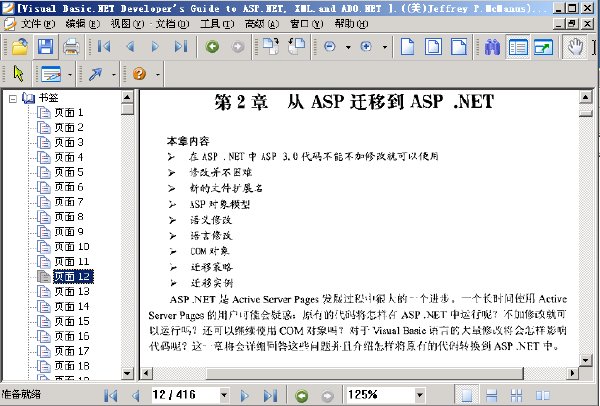The height and width of the screenshot is (406, 600).
Task: Go to last page in status bar
Action: [271, 395]
